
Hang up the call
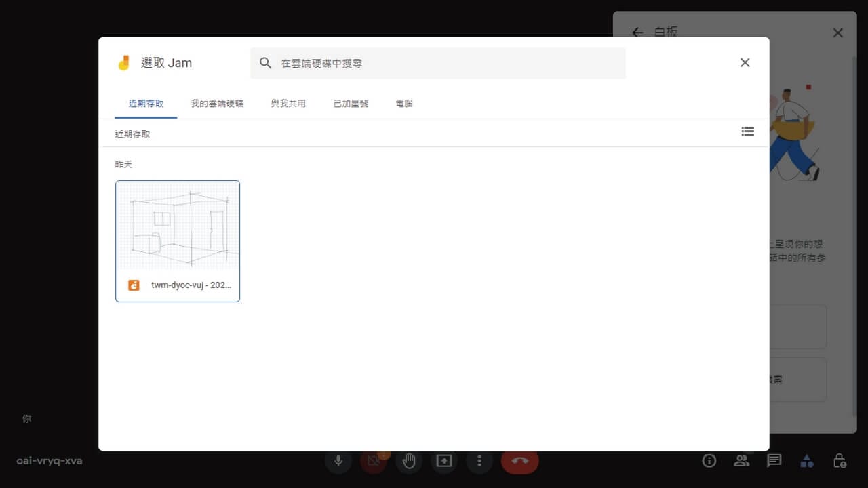pyautogui.click(x=519, y=460)
